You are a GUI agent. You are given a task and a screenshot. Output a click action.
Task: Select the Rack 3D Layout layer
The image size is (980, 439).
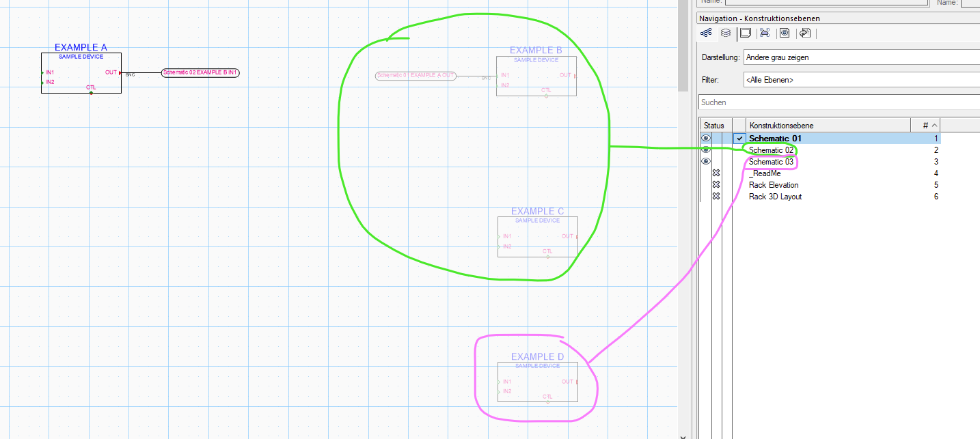pos(775,197)
